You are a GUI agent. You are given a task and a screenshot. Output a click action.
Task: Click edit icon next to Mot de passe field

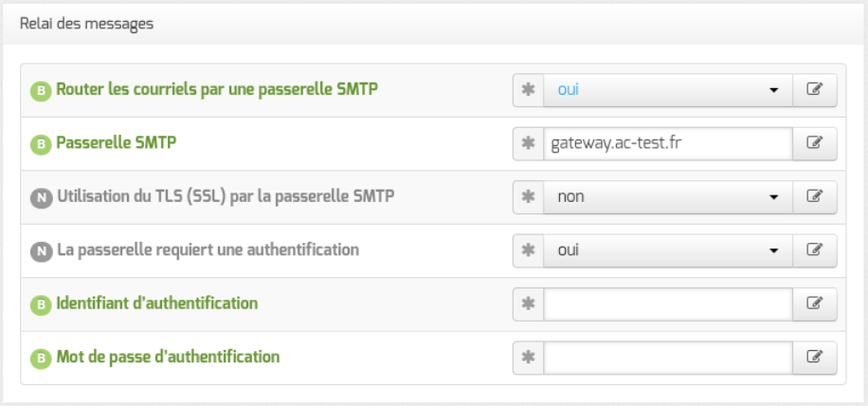(x=814, y=358)
